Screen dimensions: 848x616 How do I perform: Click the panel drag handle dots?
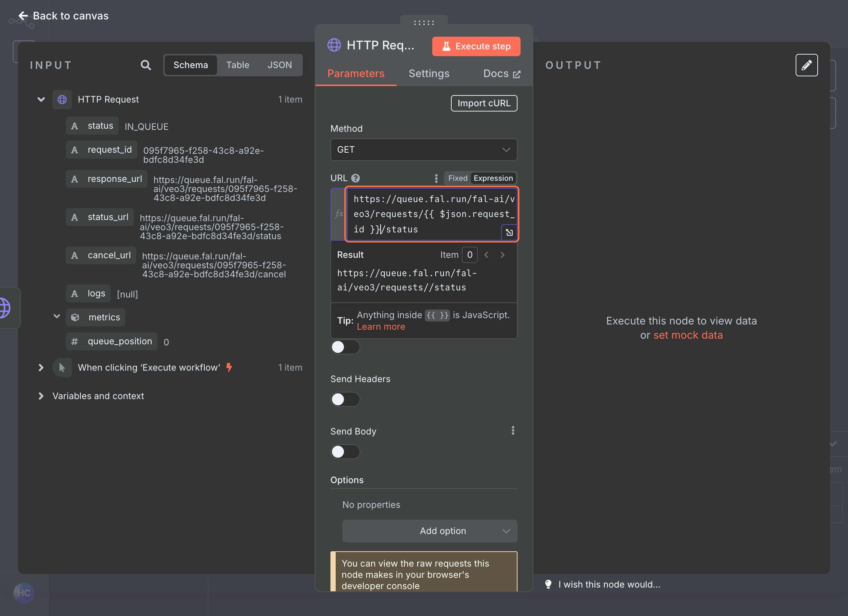pyautogui.click(x=424, y=23)
